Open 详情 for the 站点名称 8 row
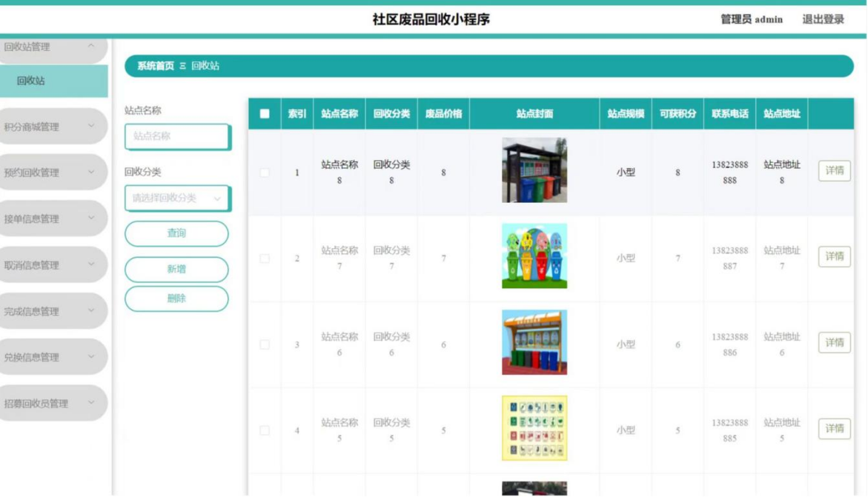This screenshot has width=868, height=497. point(834,171)
